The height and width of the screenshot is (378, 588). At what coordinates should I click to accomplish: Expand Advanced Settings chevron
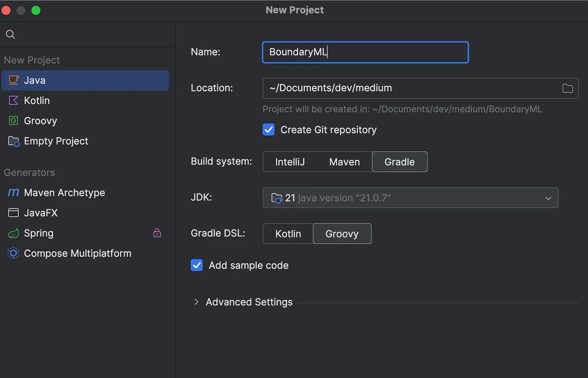196,302
